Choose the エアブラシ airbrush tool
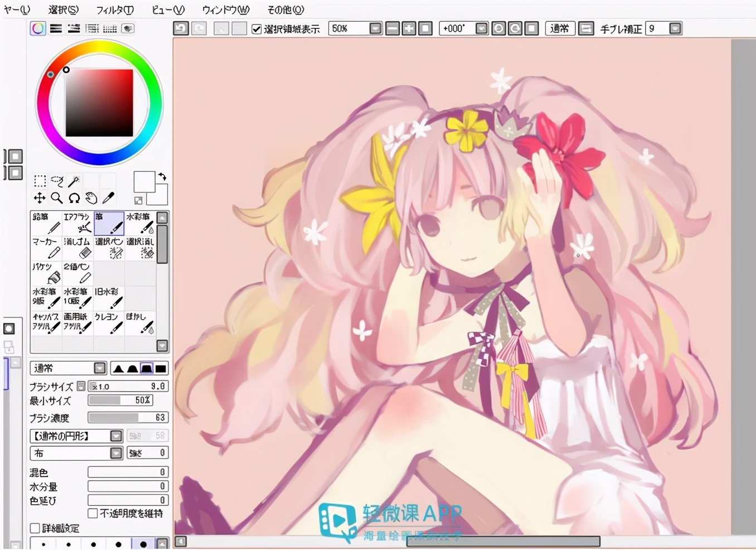Screen dimensions: 756x550 pos(77,223)
